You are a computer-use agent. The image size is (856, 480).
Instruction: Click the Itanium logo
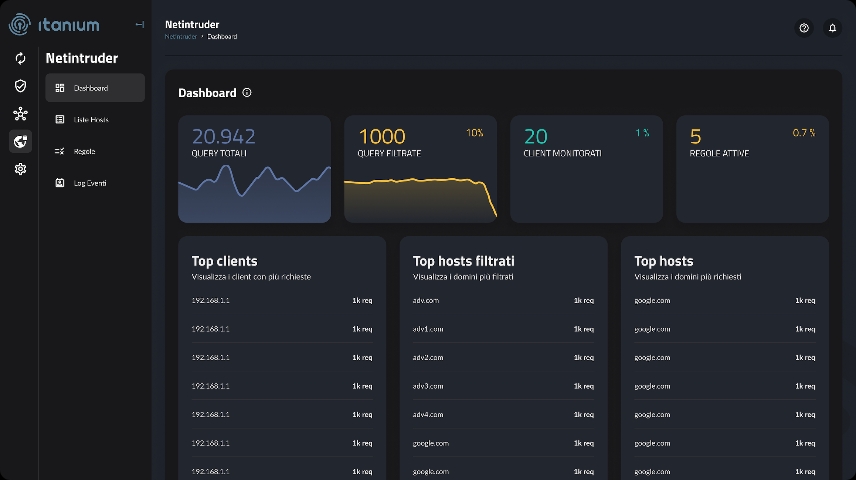click(x=55, y=24)
